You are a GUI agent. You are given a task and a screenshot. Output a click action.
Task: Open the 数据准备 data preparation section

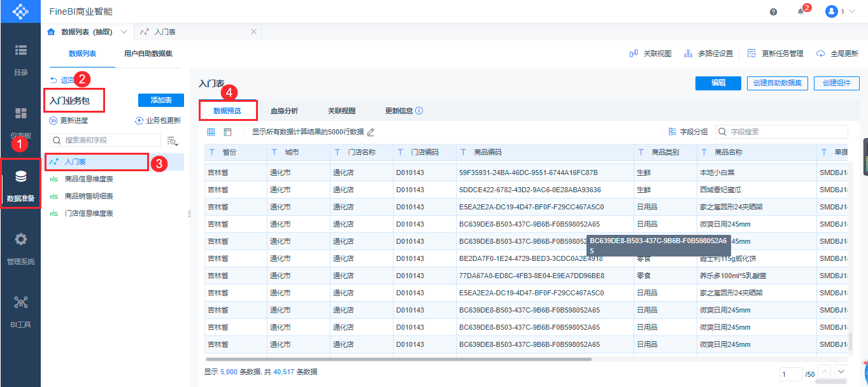[x=20, y=186]
